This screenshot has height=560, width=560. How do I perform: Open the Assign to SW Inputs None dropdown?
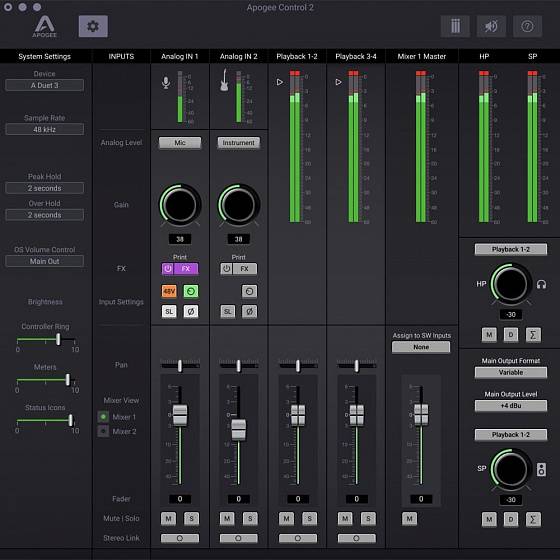click(421, 347)
